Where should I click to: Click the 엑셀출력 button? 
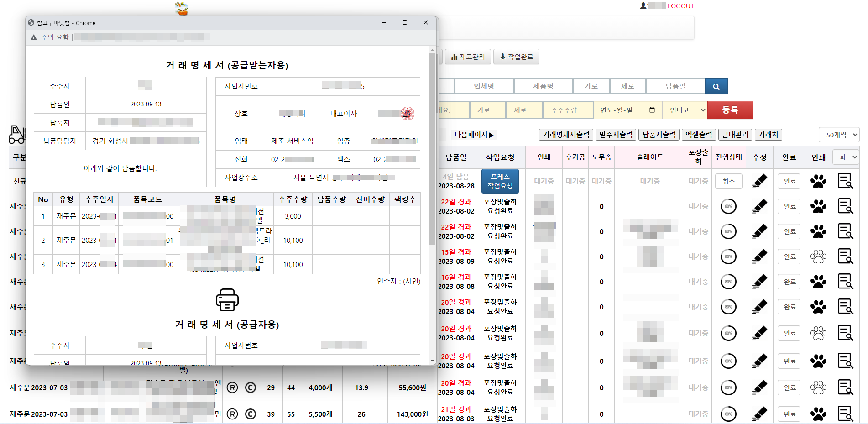(x=699, y=135)
